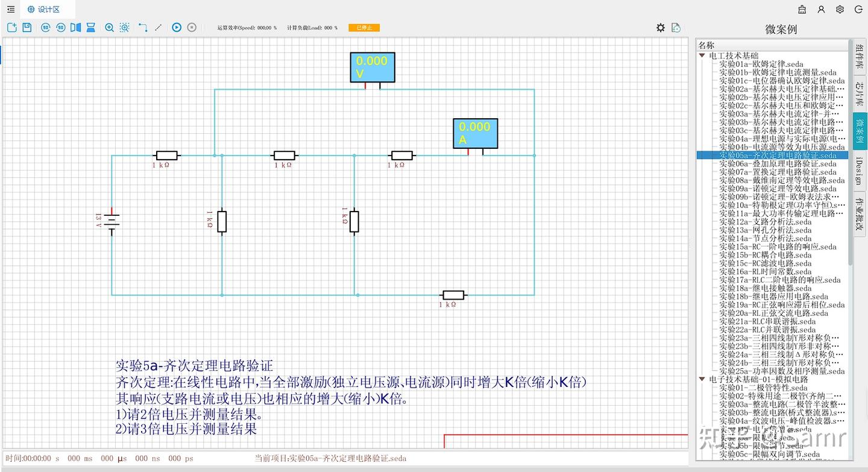Rotate the component 90 degrees counterclockwise

point(60,27)
